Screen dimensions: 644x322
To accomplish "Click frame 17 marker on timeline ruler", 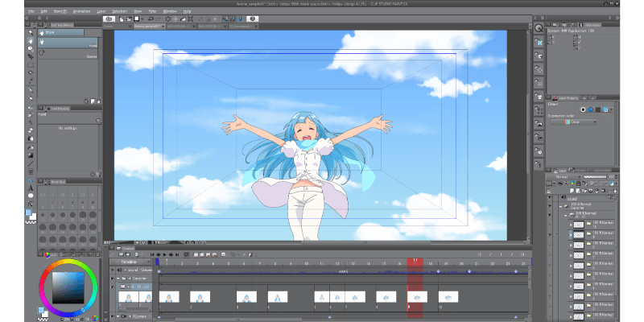I will coord(415,262).
